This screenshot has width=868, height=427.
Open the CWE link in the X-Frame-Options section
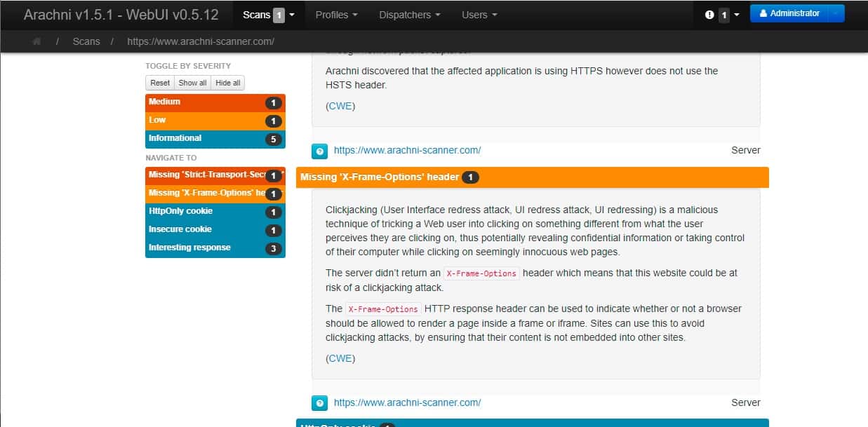(340, 358)
